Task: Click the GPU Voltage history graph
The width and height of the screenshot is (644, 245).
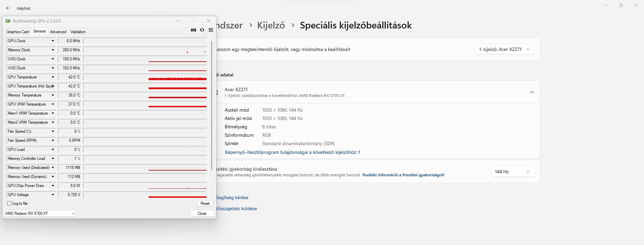Action: tap(145, 195)
